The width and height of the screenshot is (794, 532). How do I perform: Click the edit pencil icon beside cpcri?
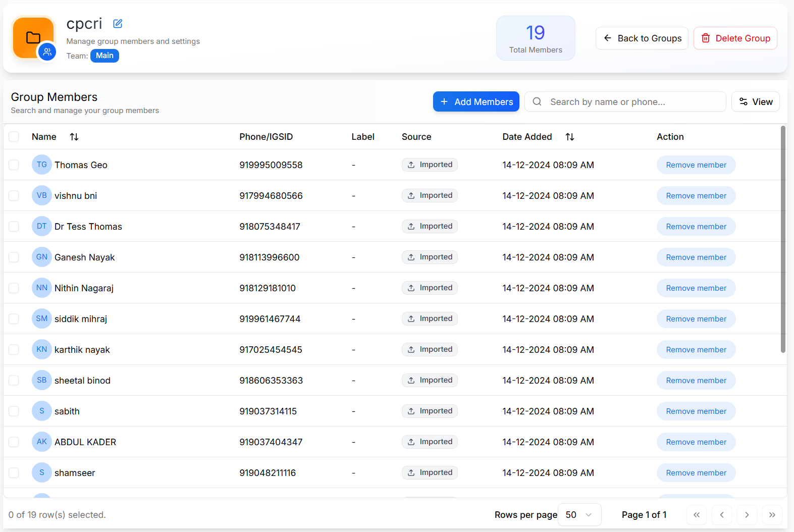[x=118, y=24]
